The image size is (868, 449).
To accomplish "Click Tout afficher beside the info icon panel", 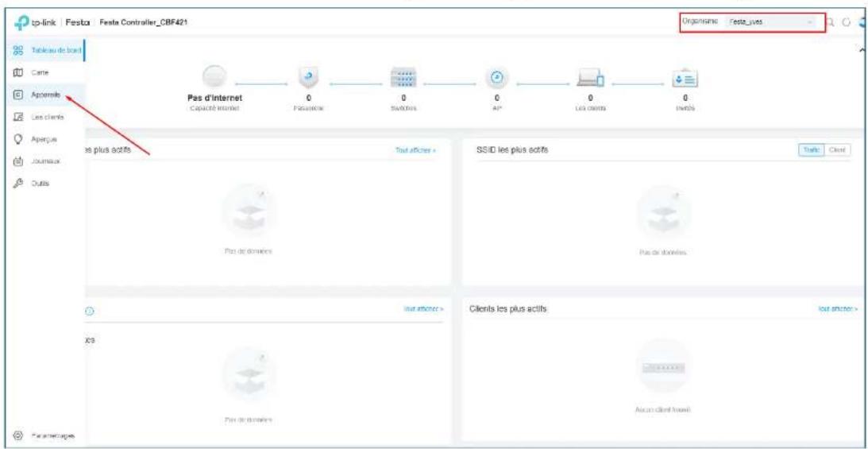I will [x=424, y=308].
